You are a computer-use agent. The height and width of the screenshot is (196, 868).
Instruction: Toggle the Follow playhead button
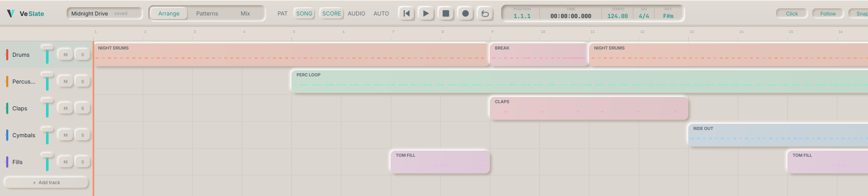[x=828, y=13]
